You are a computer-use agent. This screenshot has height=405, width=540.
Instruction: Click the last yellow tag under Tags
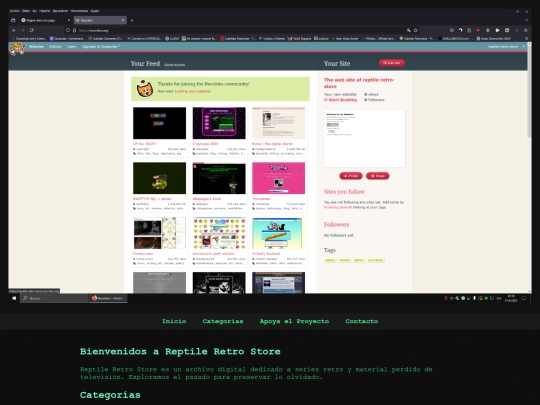[376, 260]
